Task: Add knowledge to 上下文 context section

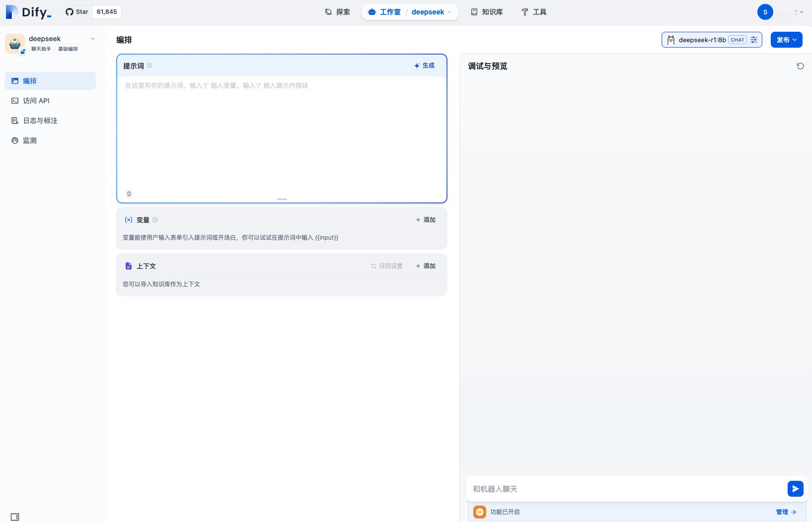Action: (426, 266)
